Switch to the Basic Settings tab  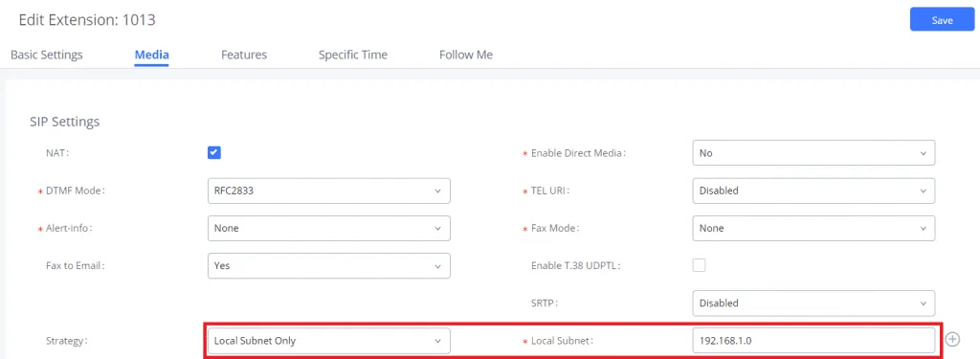[x=47, y=55]
